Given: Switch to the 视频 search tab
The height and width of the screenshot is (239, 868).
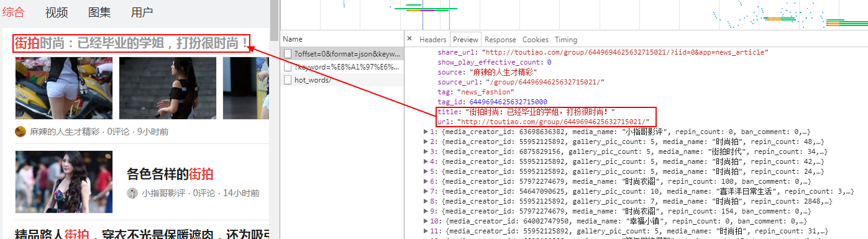Looking at the screenshot, I should coord(57,12).
